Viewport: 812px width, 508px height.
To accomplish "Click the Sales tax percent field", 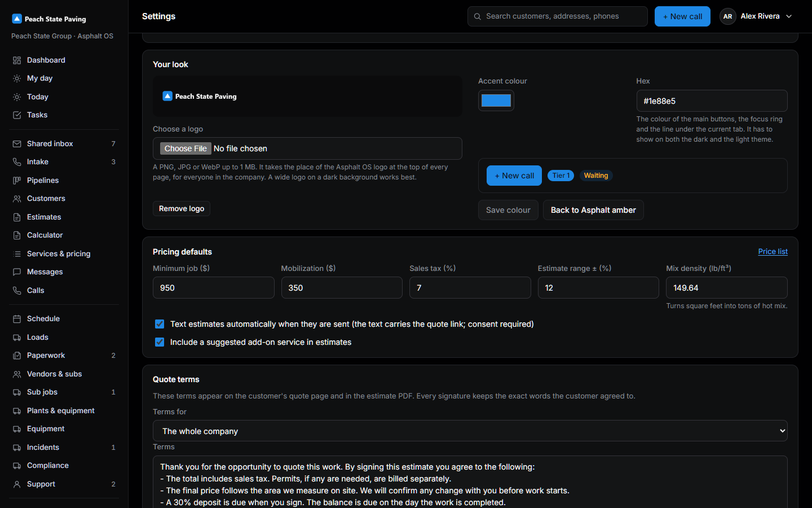I will click(x=470, y=288).
